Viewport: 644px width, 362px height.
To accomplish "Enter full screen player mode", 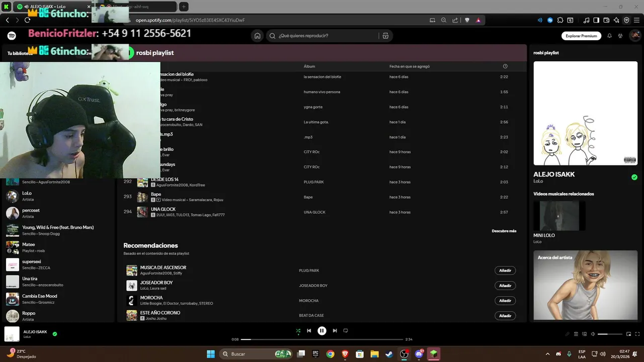I will [637, 334].
